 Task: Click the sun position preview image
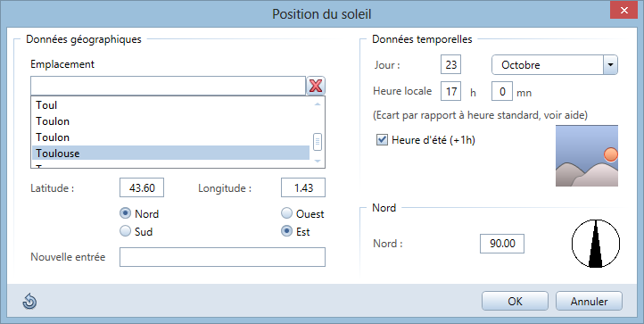tap(587, 156)
